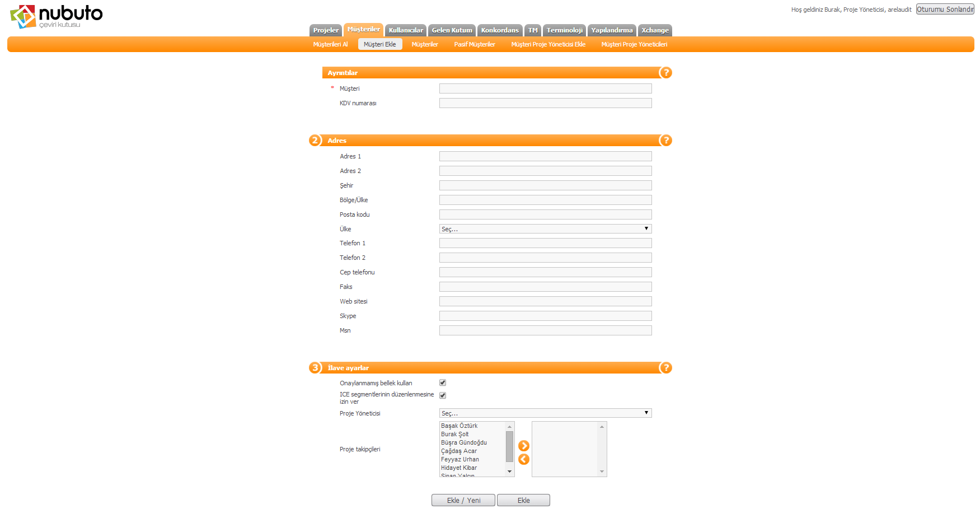980x518 pixels.
Task: Focus the Şehir field
Action: (x=546, y=185)
